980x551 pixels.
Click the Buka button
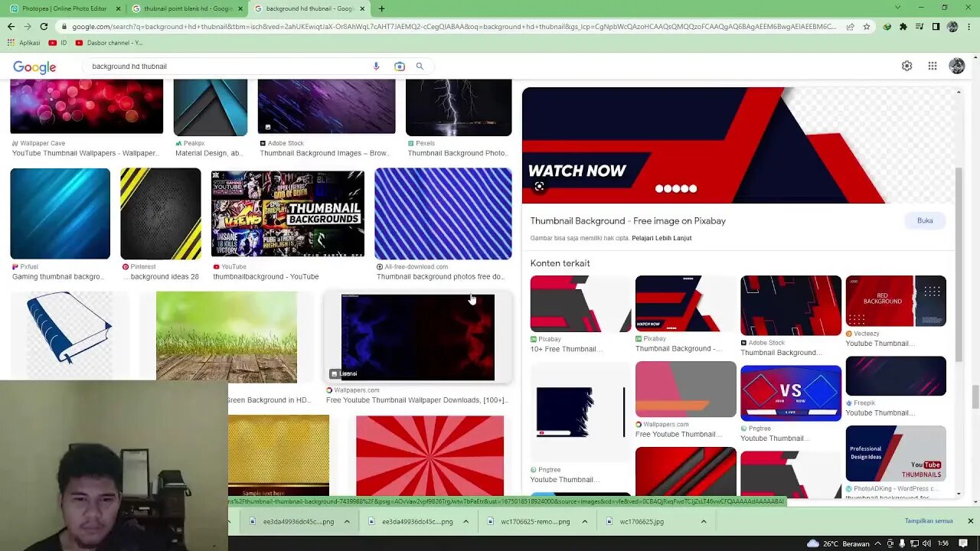click(x=925, y=220)
